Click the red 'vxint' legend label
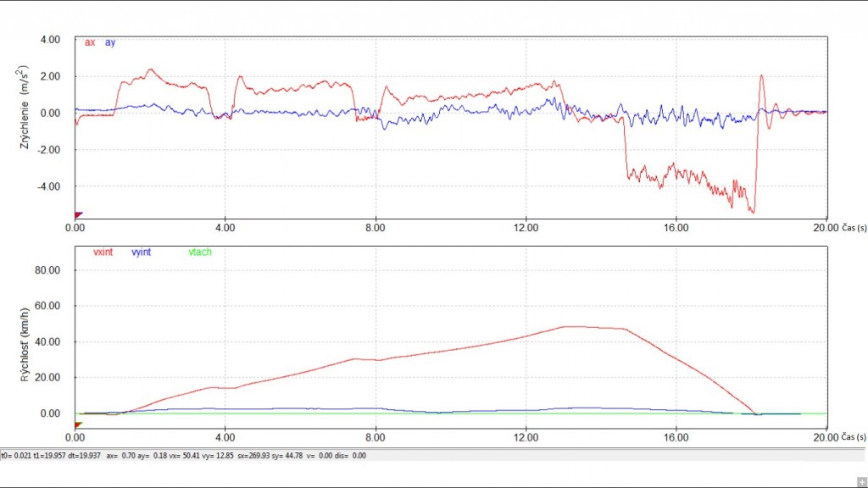The height and width of the screenshot is (488, 868). pyautogui.click(x=103, y=252)
